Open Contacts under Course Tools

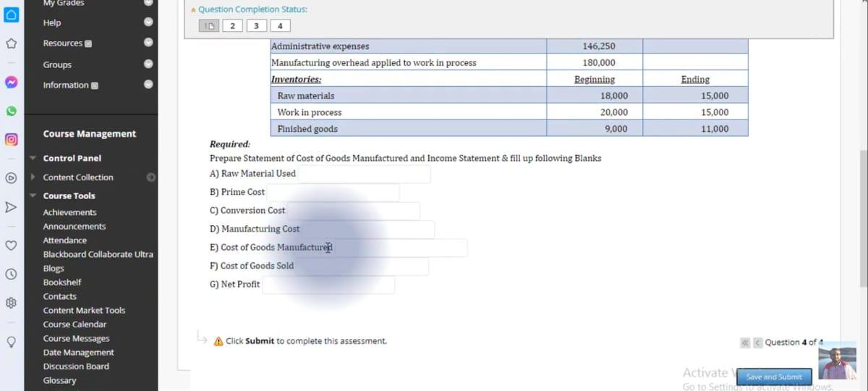(59, 296)
